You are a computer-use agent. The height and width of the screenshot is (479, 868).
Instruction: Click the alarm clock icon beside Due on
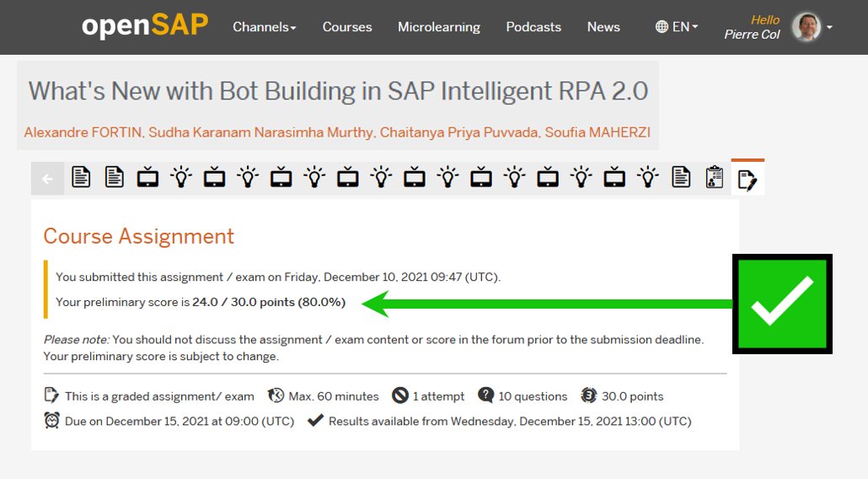tap(51, 420)
